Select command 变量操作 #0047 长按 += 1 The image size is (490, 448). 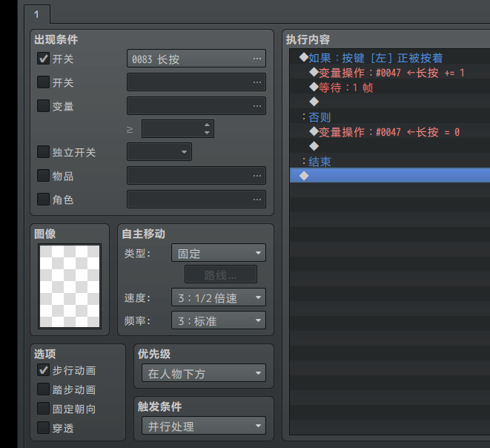tap(390, 73)
